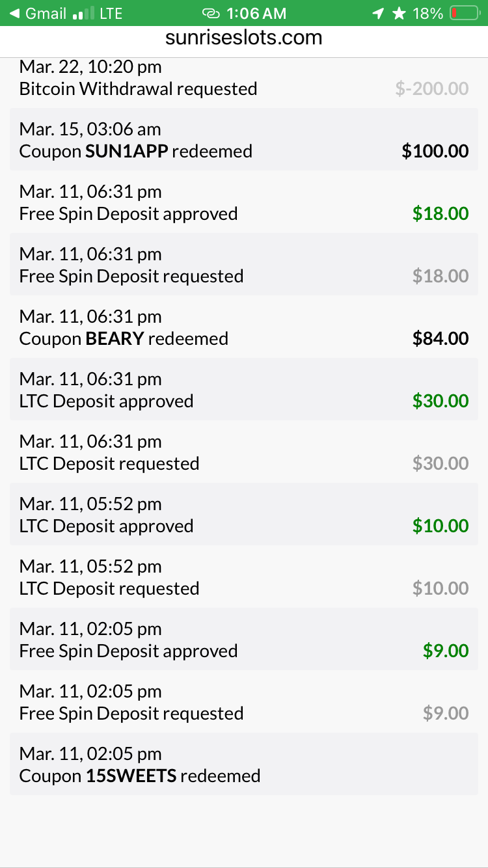
Task: Tap the location arrow icon in status bar
Action: click(377, 13)
